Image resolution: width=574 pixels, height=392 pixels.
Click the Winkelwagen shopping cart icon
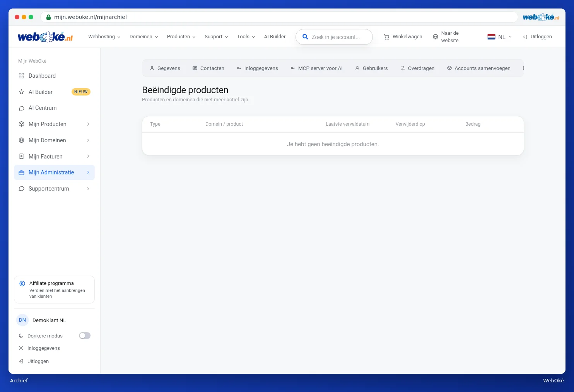(386, 37)
